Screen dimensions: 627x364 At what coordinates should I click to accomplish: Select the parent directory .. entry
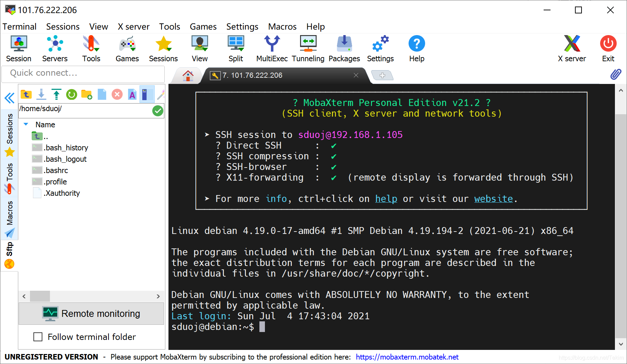coord(40,136)
